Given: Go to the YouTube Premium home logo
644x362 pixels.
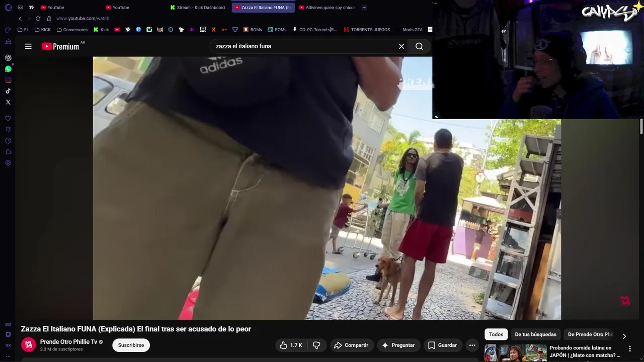Looking at the screenshot, I should click(60, 46).
